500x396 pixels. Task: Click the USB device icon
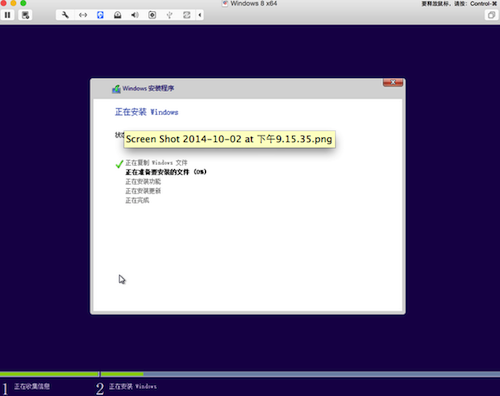click(169, 15)
